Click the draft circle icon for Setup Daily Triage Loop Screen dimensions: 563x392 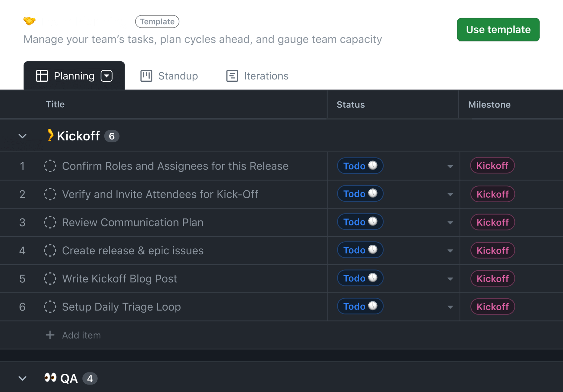(x=50, y=307)
